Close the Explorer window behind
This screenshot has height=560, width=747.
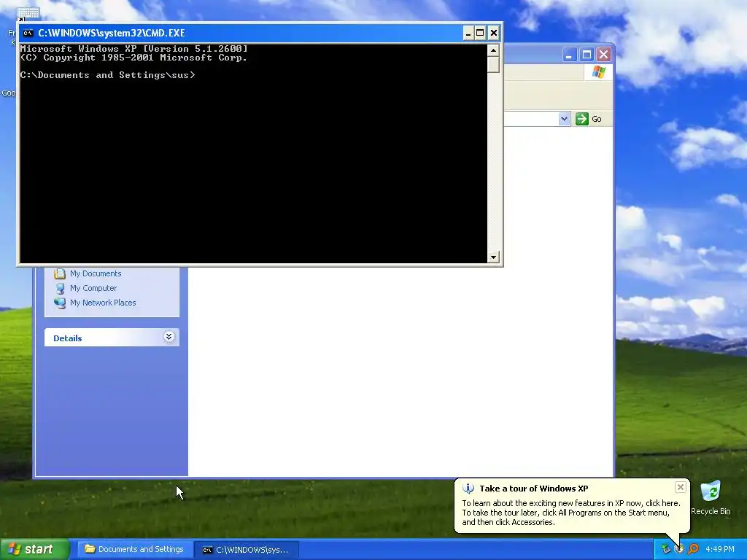[x=603, y=55]
